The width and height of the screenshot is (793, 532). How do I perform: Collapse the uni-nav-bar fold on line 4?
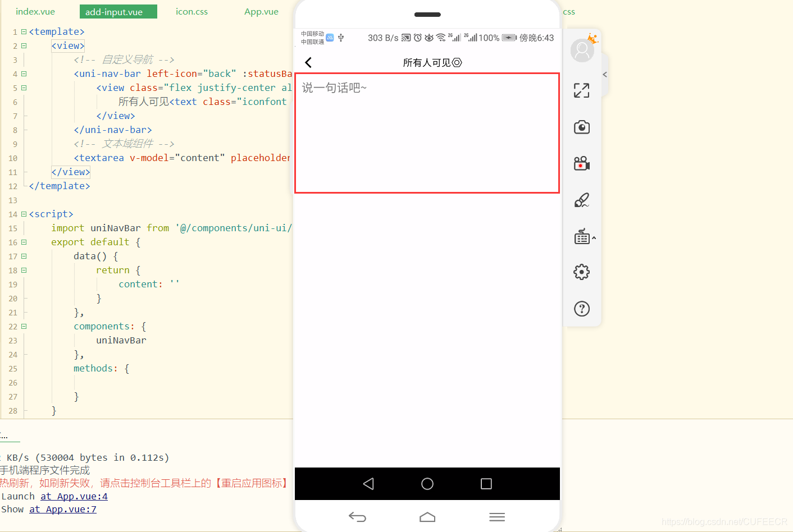click(x=24, y=74)
